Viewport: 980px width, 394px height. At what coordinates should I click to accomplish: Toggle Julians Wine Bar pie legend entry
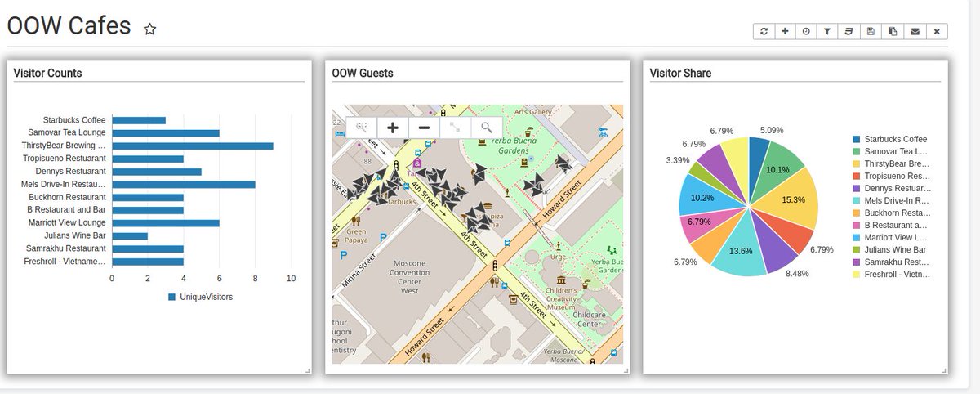pyautogui.click(x=889, y=249)
